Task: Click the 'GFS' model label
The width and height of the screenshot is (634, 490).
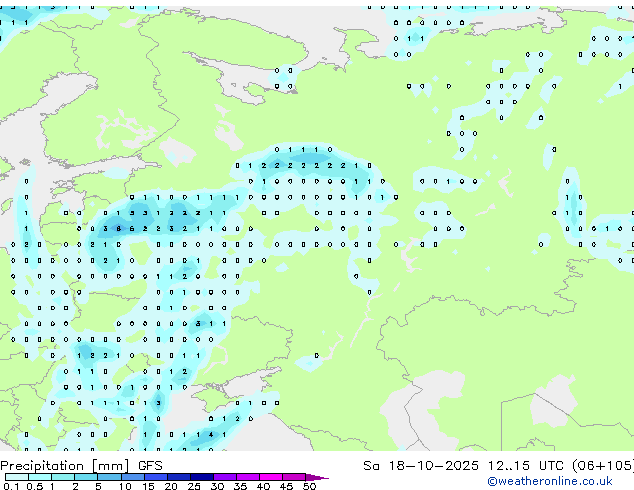Action: point(150,466)
